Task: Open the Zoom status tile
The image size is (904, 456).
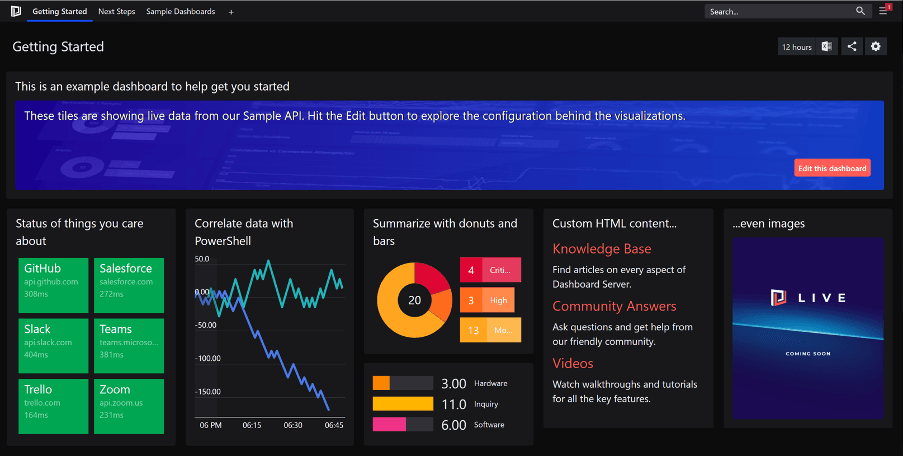Action: tap(129, 406)
